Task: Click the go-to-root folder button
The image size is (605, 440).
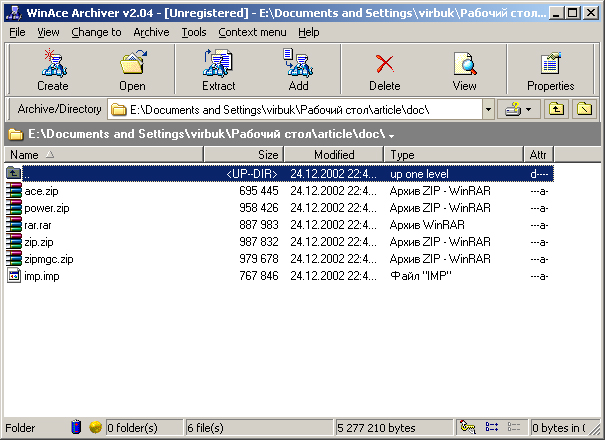Action: point(585,109)
